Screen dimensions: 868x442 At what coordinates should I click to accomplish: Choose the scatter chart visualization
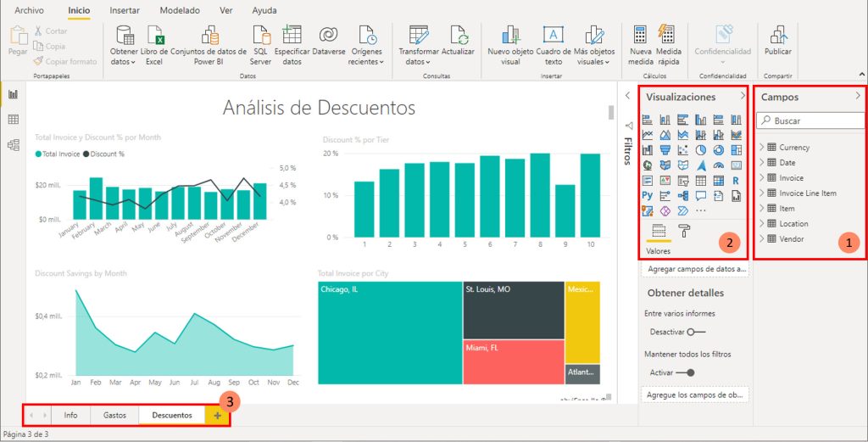[683, 150]
